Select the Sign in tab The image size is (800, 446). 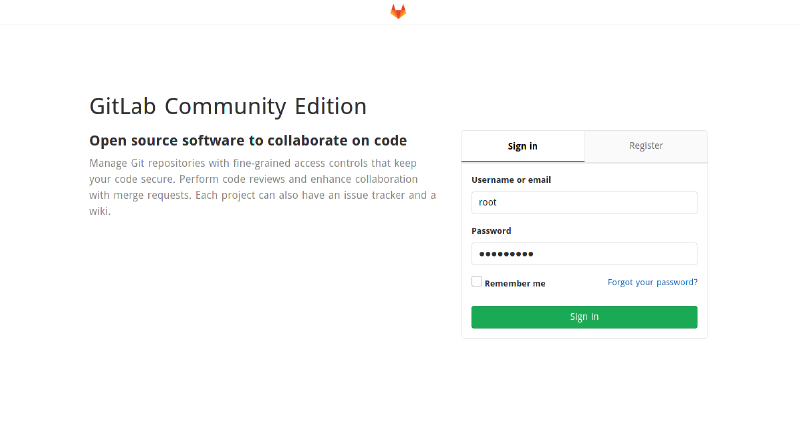[x=522, y=146]
